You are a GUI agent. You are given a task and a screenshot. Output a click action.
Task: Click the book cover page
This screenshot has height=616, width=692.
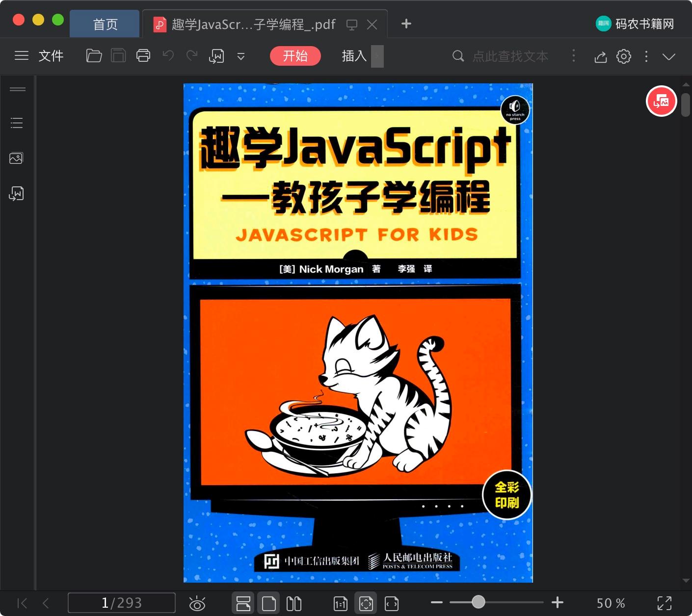(358, 333)
